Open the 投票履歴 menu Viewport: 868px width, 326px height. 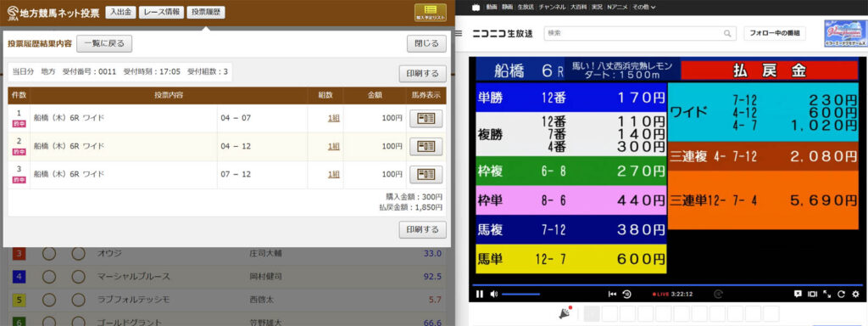point(206,12)
